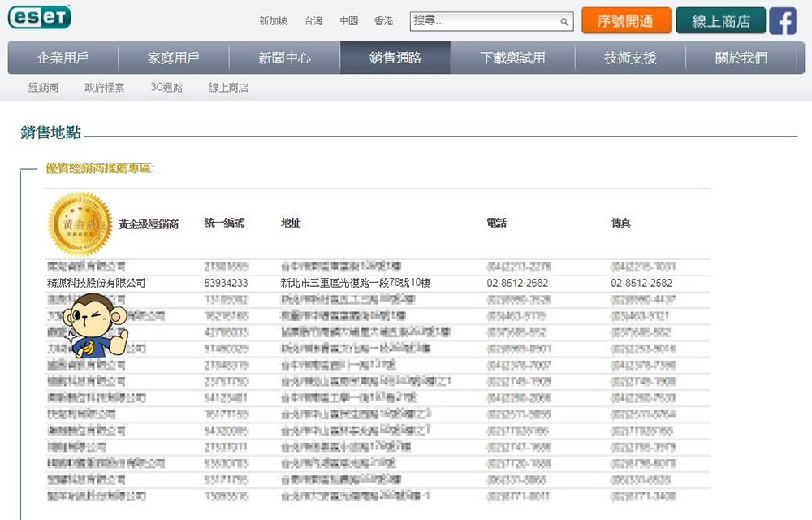Open the 銷售通路 menu
Viewport: 812px width, 520px height.
coord(395,58)
